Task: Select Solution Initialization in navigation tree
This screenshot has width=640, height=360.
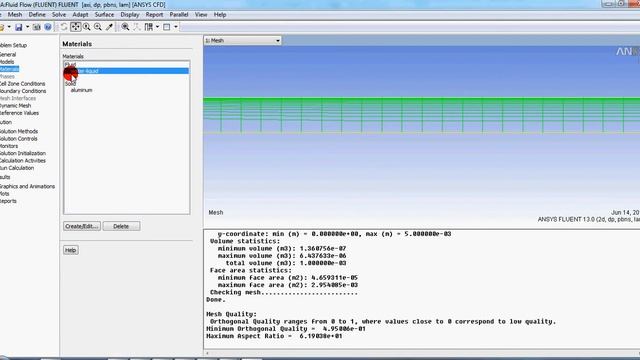Action: coord(23,153)
